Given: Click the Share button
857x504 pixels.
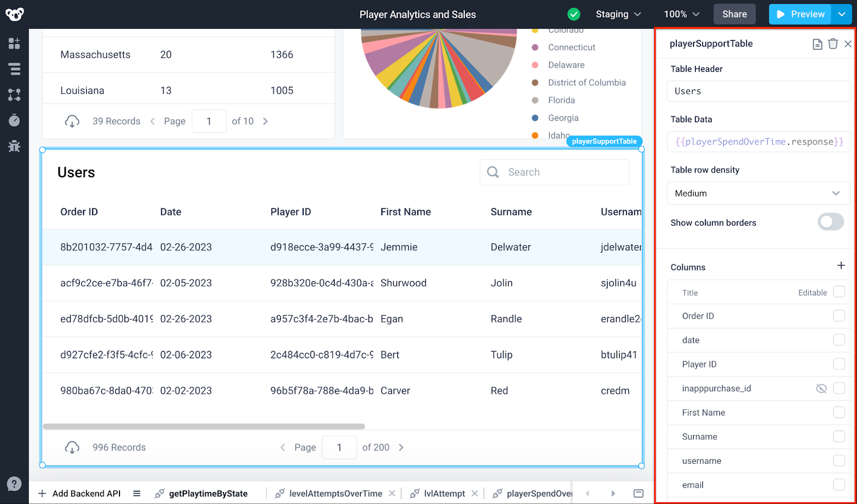Looking at the screenshot, I should point(734,14).
